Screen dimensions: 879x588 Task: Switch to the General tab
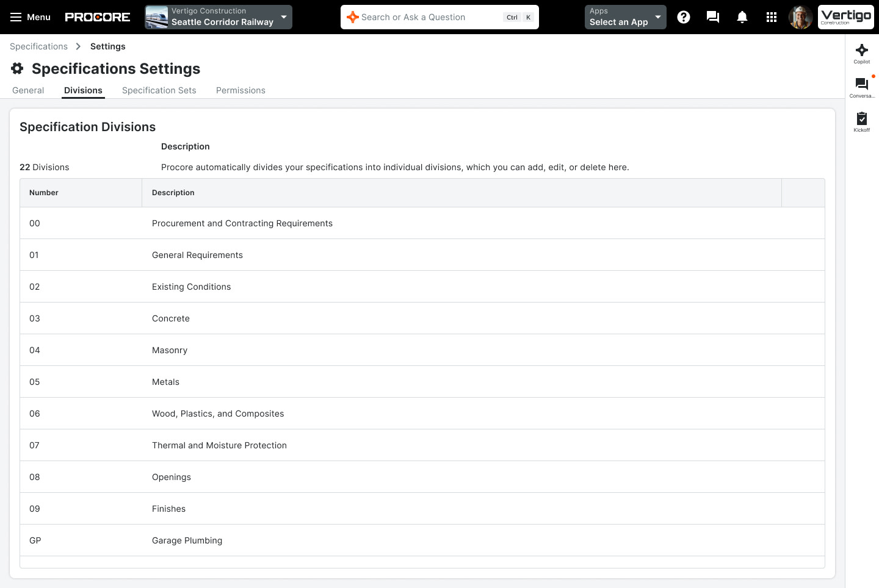pyautogui.click(x=28, y=90)
